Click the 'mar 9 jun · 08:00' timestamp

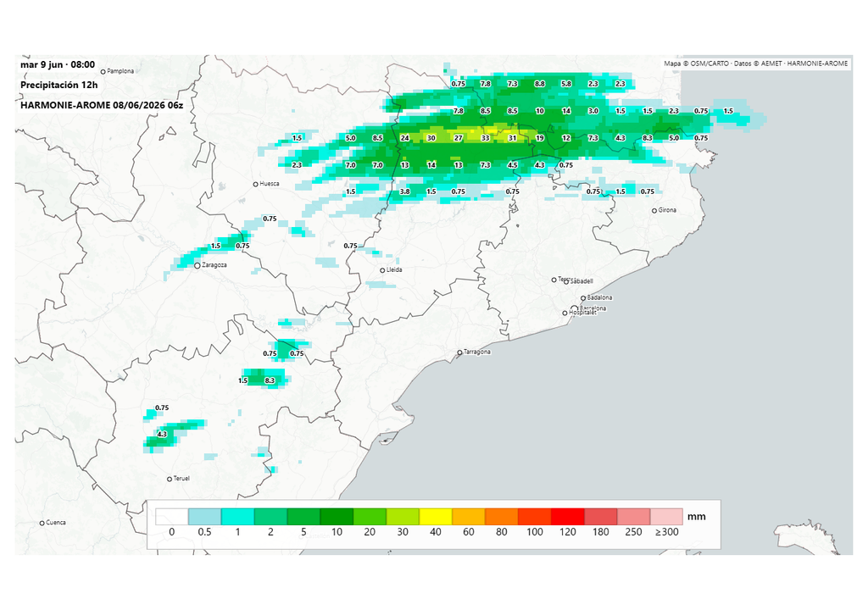pos(58,64)
